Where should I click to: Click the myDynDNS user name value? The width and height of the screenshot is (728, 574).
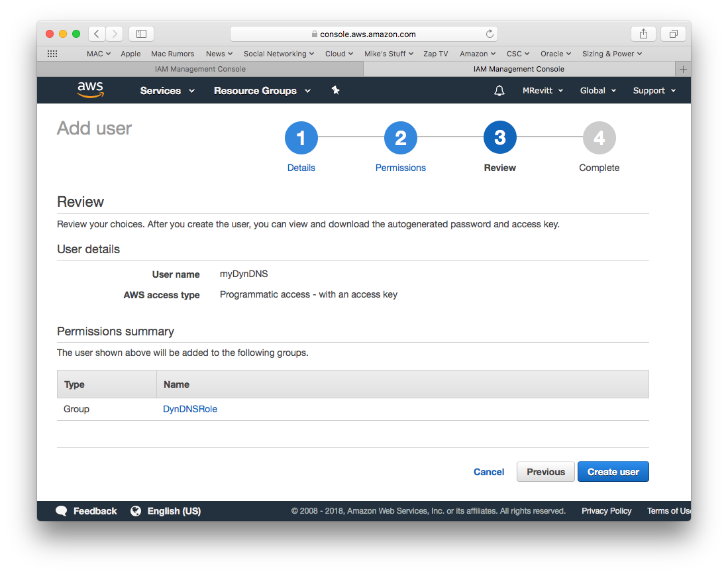click(244, 274)
